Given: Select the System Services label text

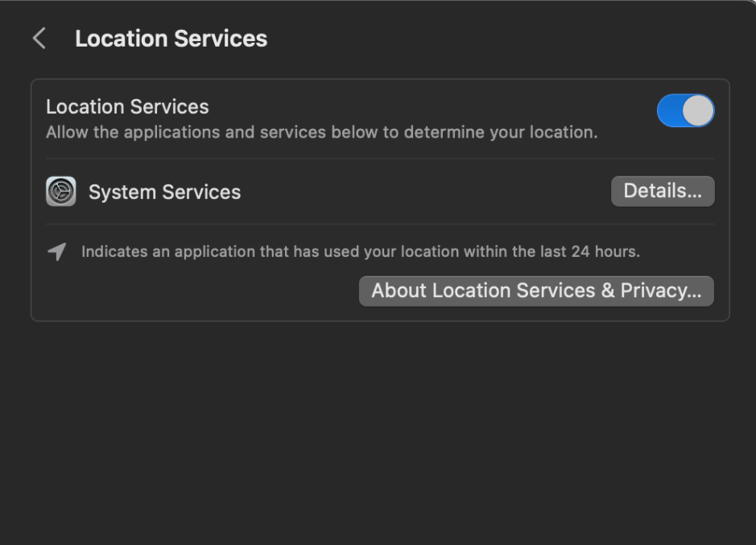Looking at the screenshot, I should pyautogui.click(x=164, y=192).
